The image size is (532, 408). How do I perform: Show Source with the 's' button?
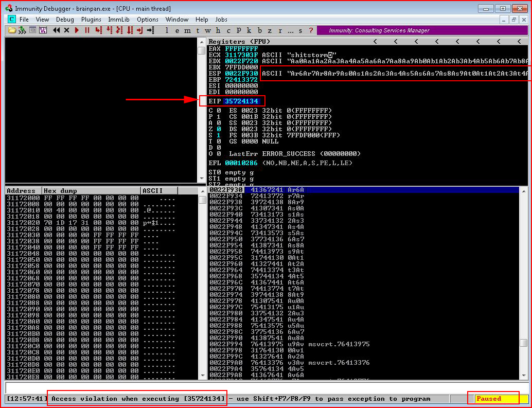300,30
